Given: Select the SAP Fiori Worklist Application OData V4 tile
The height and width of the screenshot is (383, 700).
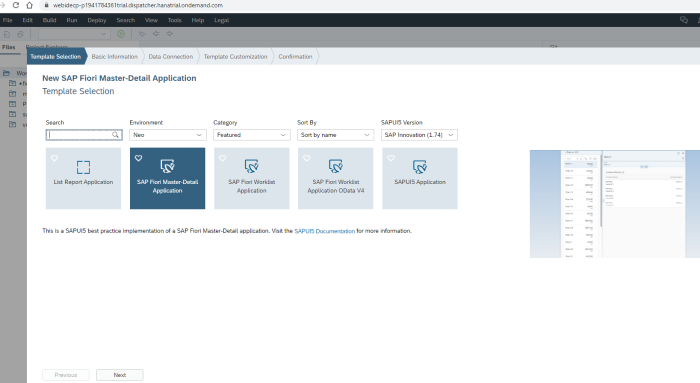Looking at the screenshot, I should click(x=336, y=179).
